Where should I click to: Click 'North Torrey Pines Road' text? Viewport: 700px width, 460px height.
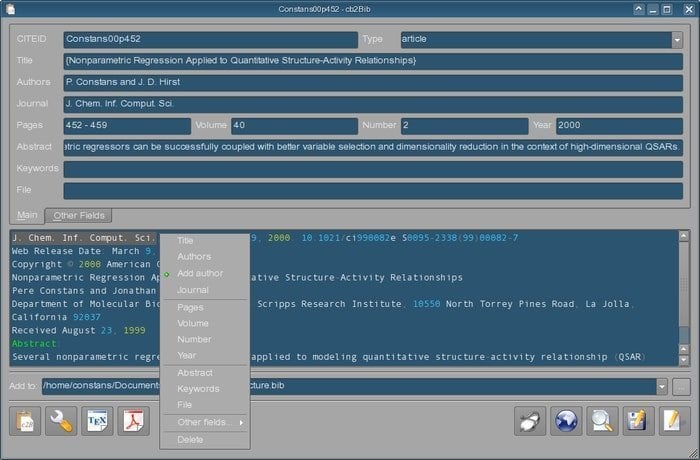coord(510,304)
